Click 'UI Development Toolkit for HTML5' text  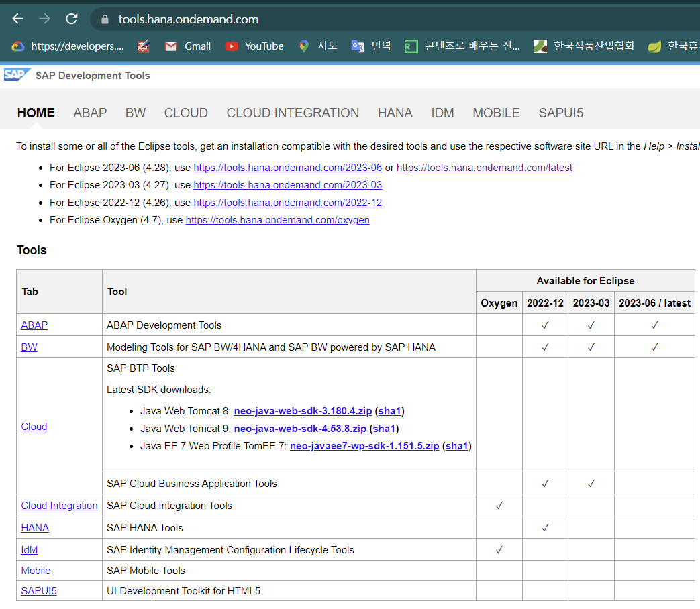coord(183,591)
